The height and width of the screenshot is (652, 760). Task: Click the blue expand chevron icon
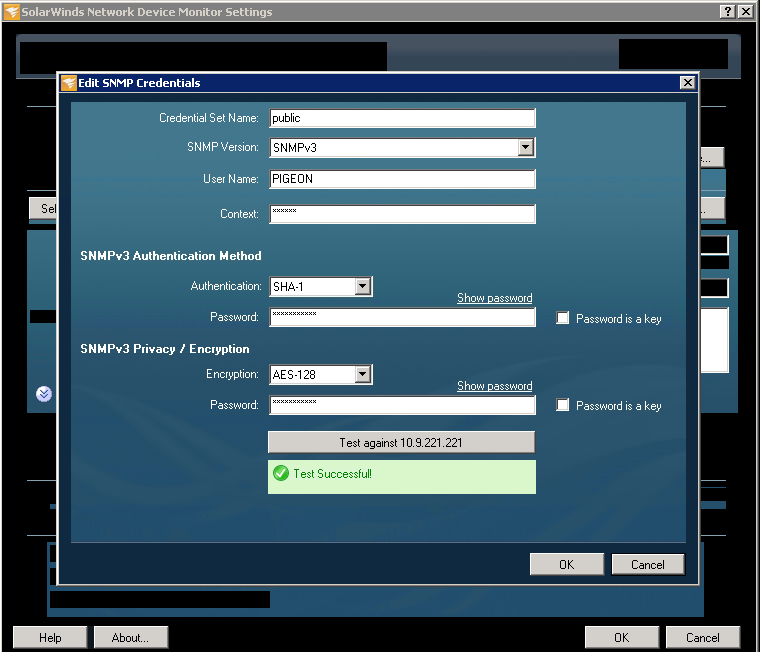point(44,394)
